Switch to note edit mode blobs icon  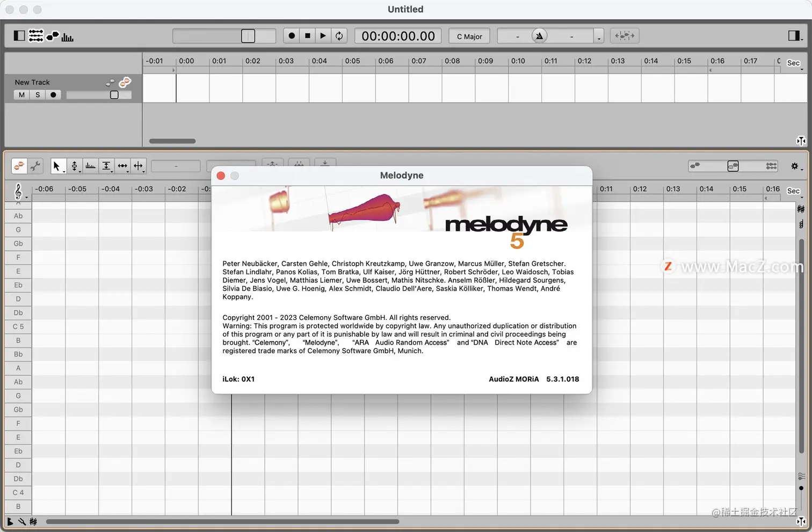(x=19, y=166)
